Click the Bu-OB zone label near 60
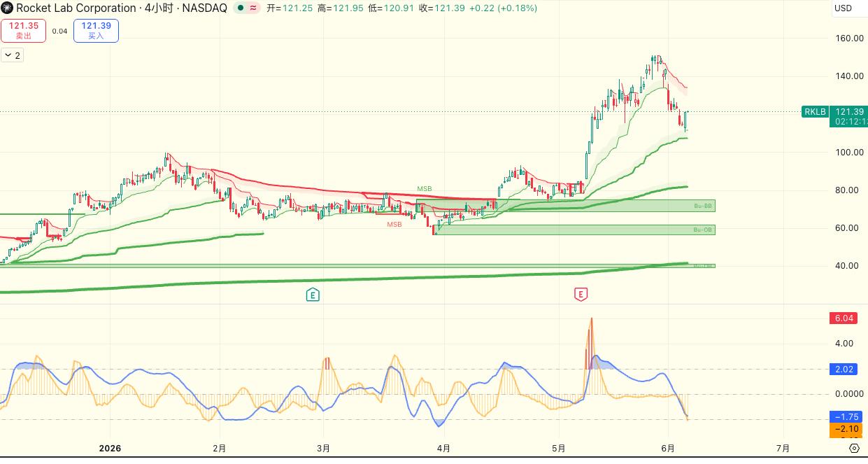868x464 pixels. coord(703,230)
